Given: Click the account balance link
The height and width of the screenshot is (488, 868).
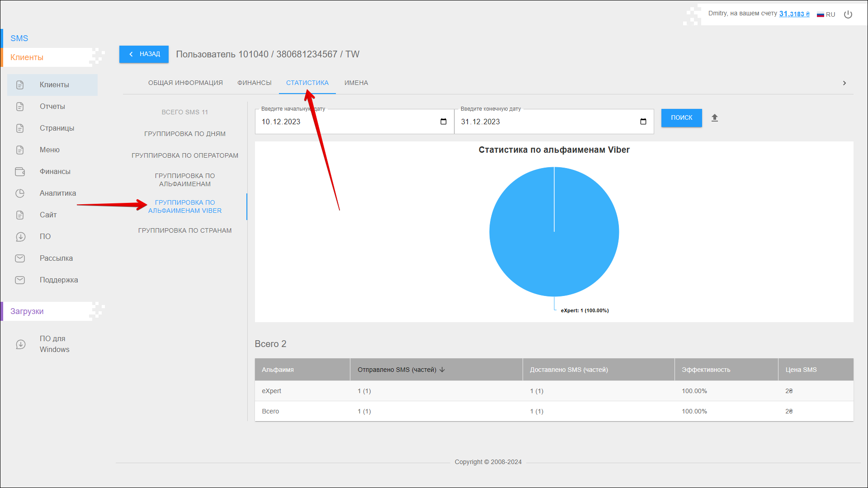Looking at the screenshot, I should [794, 14].
